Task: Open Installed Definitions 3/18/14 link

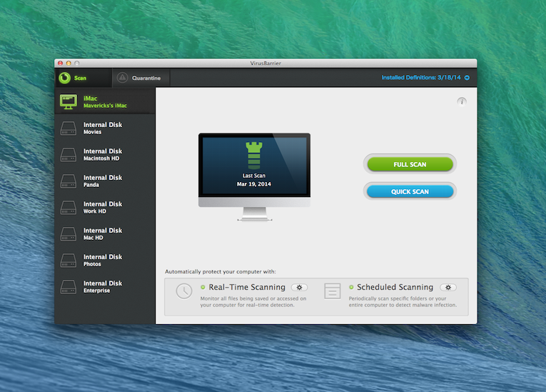Action: click(x=420, y=77)
